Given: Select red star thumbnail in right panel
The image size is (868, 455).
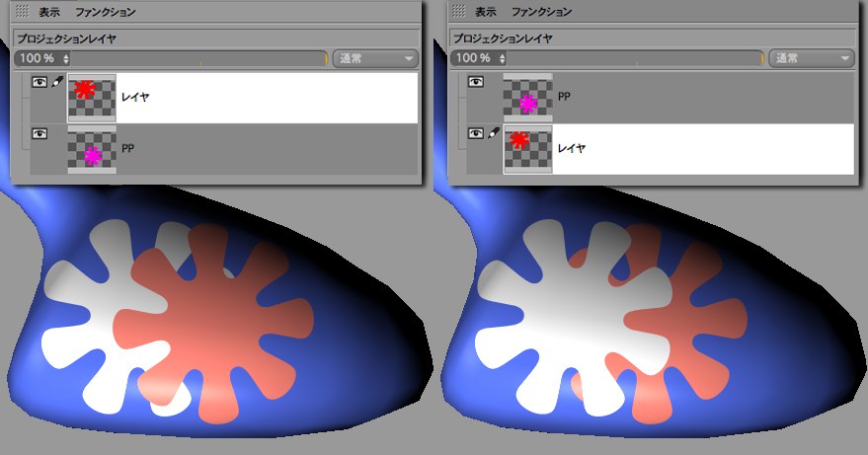Looking at the screenshot, I should pyautogui.click(x=528, y=149).
